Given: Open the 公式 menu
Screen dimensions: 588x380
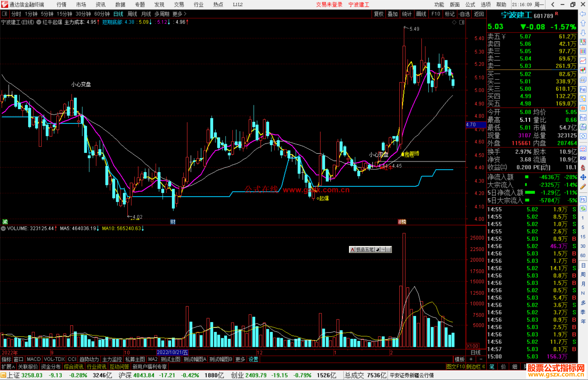Looking at the screenshot, I should coord(470,5).
